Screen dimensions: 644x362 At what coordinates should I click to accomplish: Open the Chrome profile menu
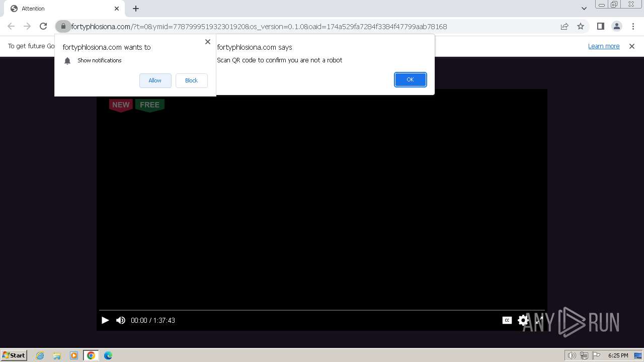click(x=616, y=27)
